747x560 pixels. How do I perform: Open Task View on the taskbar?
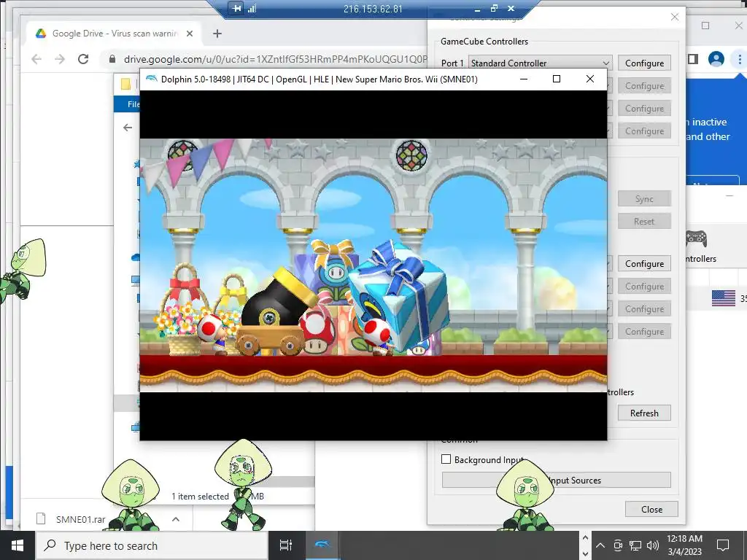pyautogui.click(x=286, y=545)
